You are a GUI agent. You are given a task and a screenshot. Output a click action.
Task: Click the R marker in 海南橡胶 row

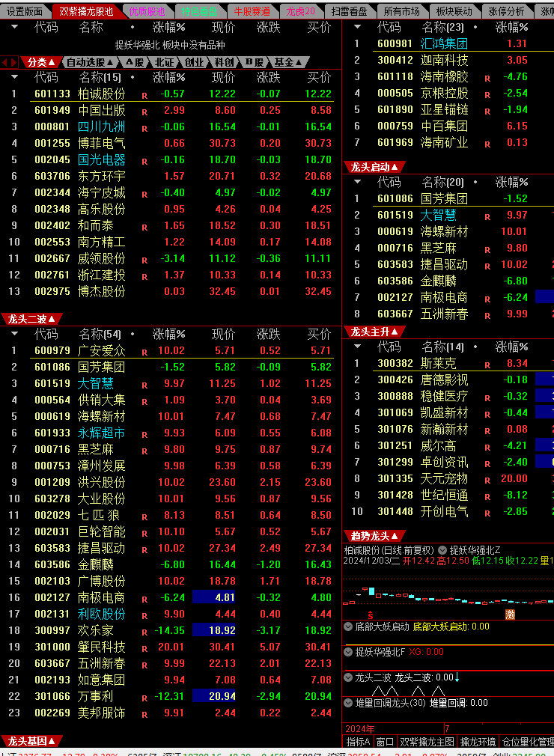tap(487, 78)
